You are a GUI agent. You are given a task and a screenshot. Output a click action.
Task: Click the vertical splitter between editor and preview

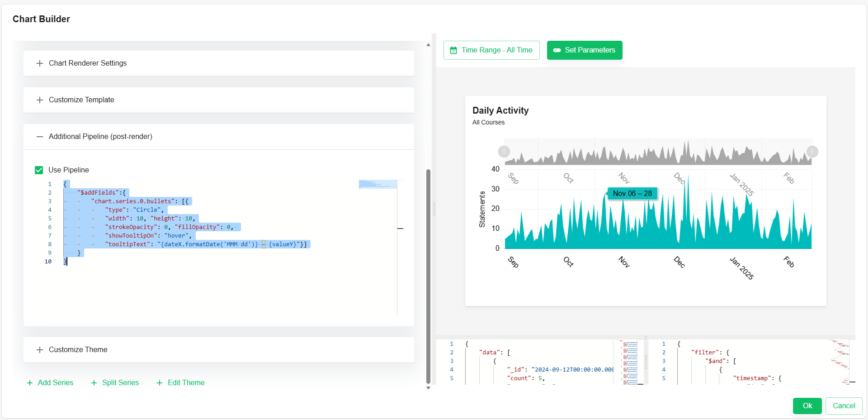[434, 209]
